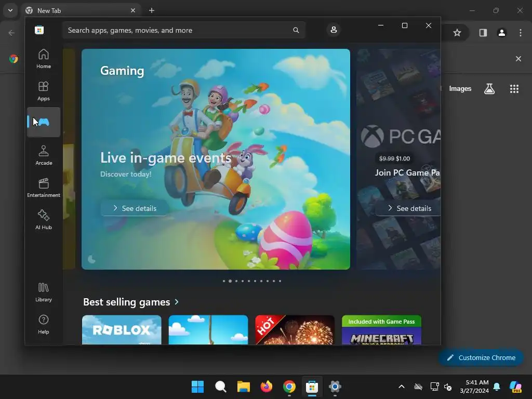The image size is (532, 399).
Task: Go back with Chrome back arrow
Action: point(11,33)
